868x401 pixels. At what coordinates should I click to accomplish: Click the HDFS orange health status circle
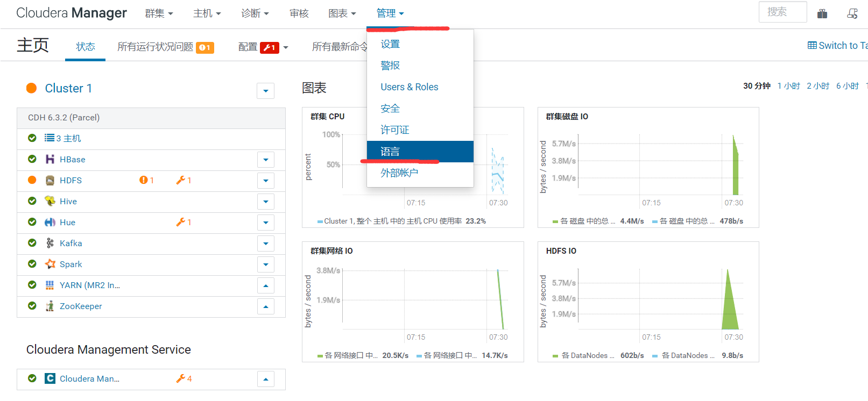(32, 180)
